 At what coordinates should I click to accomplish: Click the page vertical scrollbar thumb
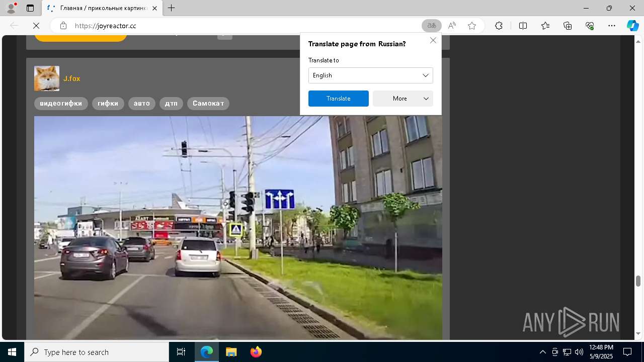[638, 281]
